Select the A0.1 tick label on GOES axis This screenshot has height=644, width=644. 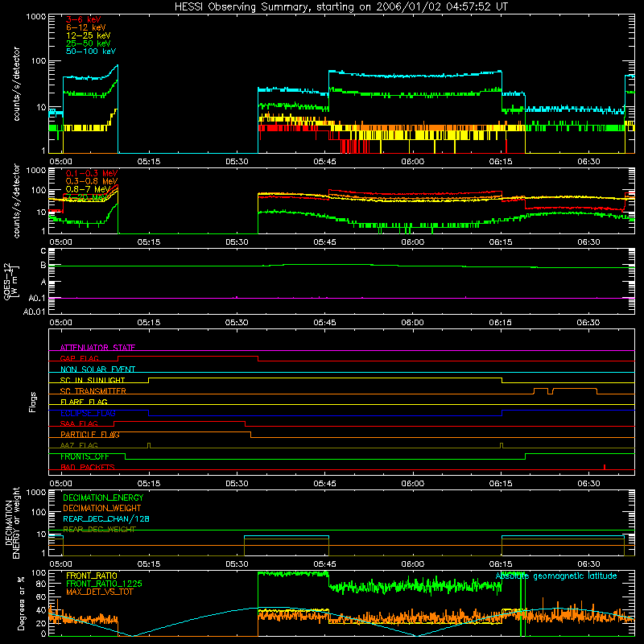click(37, 298)
